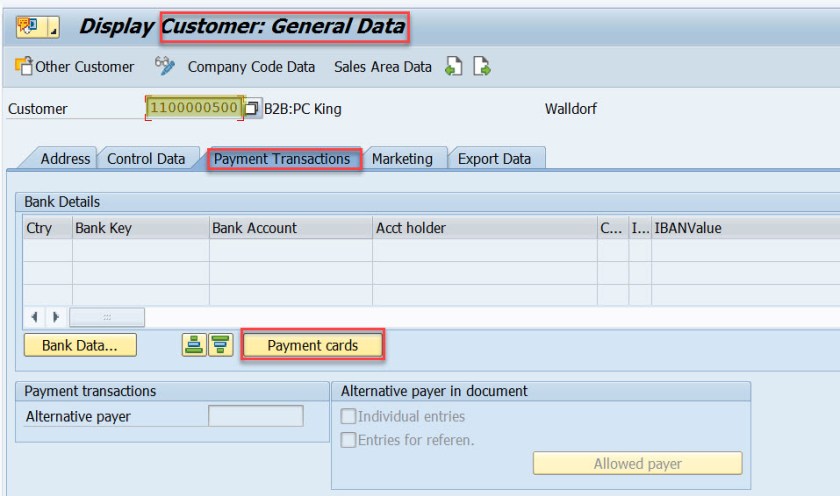Toggle the Individual entries checkbox
The height and width of the screenshot is (496, 840).
[x=348, y=416]
